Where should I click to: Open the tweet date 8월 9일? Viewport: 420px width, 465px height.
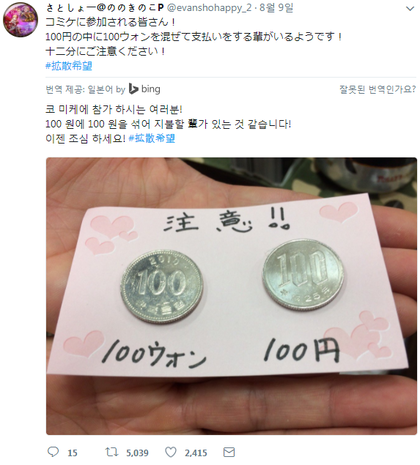point(276,8)
